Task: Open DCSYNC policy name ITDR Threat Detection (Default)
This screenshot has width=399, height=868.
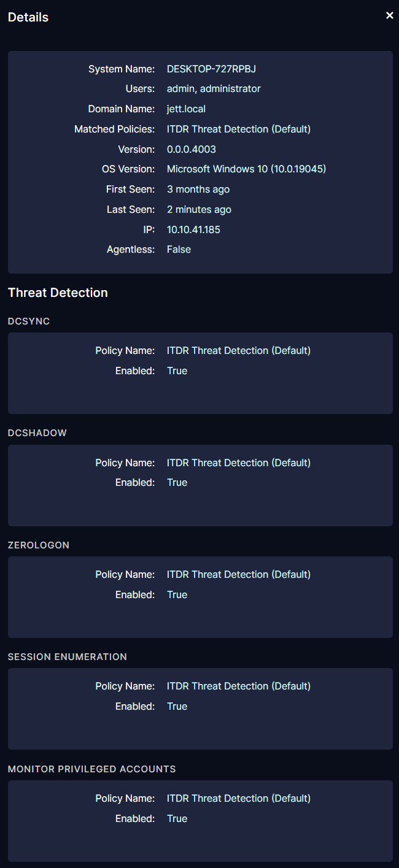Action: coord(239,350)
